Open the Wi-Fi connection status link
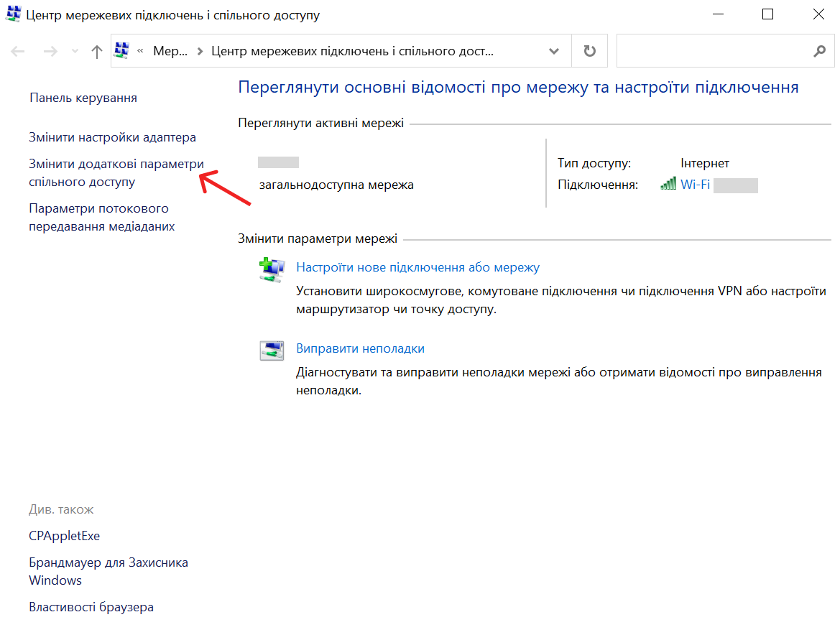This screenshot has width=840, height=635. tap(695, 185)
